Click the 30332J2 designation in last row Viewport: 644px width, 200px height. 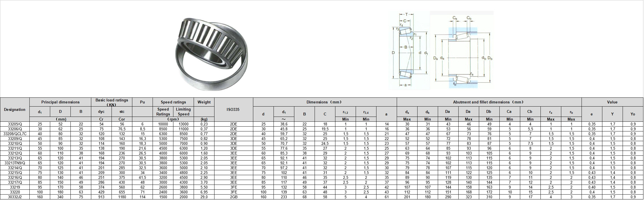[x=15, y=197]
